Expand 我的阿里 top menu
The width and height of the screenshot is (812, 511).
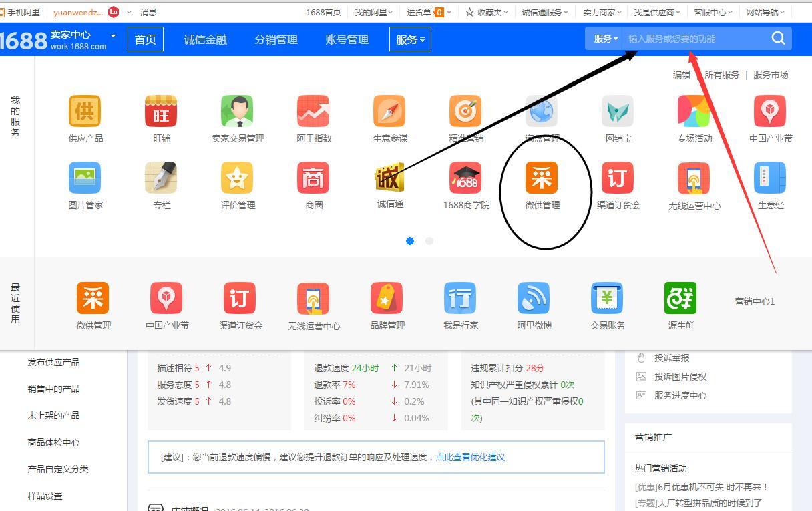[x=373, y=12]
